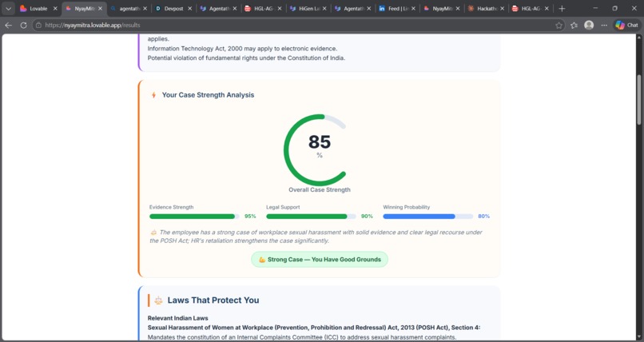Click the 80% winning probability value
Image resolution: width=644 pixels, height=342 pixels.
pos(484,217)
